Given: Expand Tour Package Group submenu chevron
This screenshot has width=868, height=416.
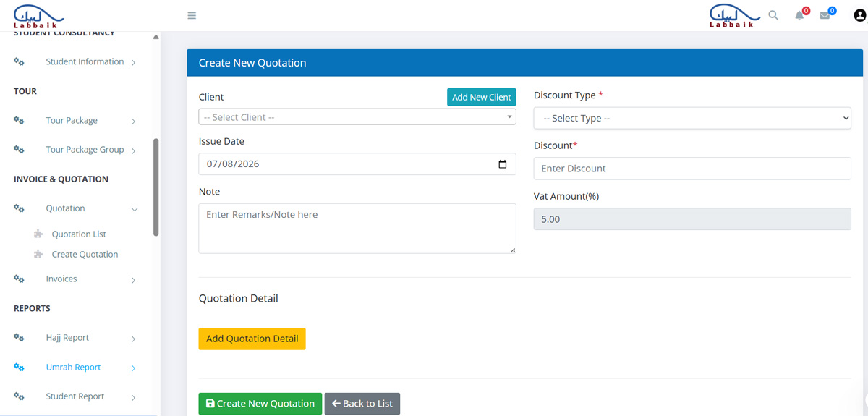Looking at the screenshot, I should (x=134, y=150).
